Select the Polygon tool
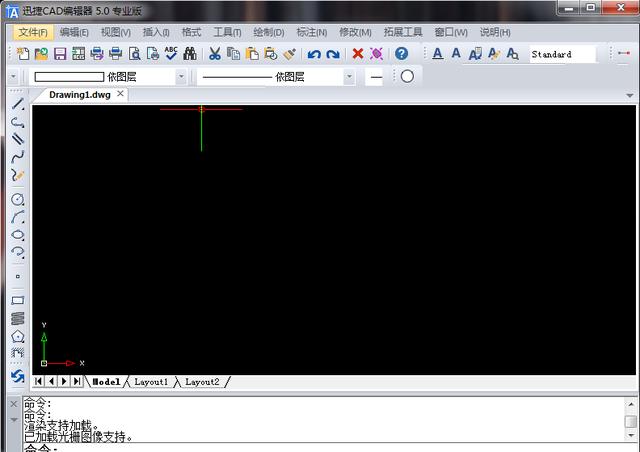 tap(18, 336)
